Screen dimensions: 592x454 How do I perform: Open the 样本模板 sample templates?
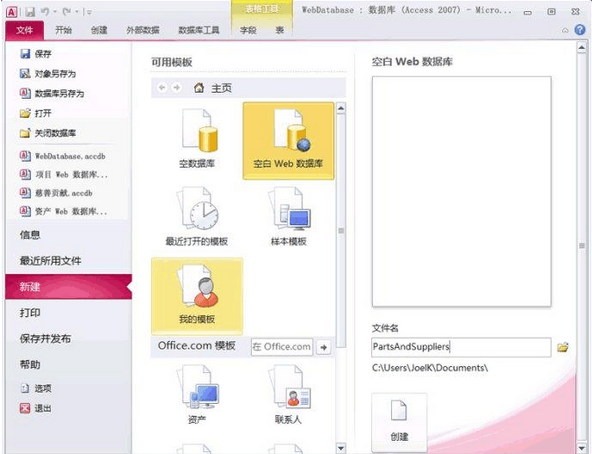(288, 216)
